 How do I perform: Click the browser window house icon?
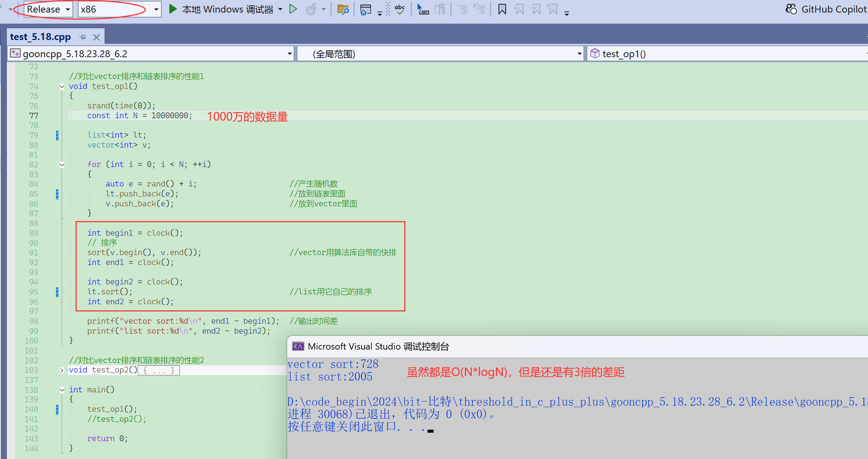pos(365,9)
